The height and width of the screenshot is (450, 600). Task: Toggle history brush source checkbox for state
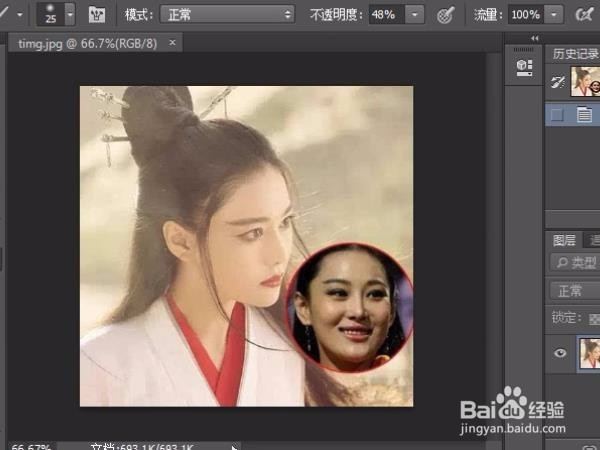(x=557, y=114)
